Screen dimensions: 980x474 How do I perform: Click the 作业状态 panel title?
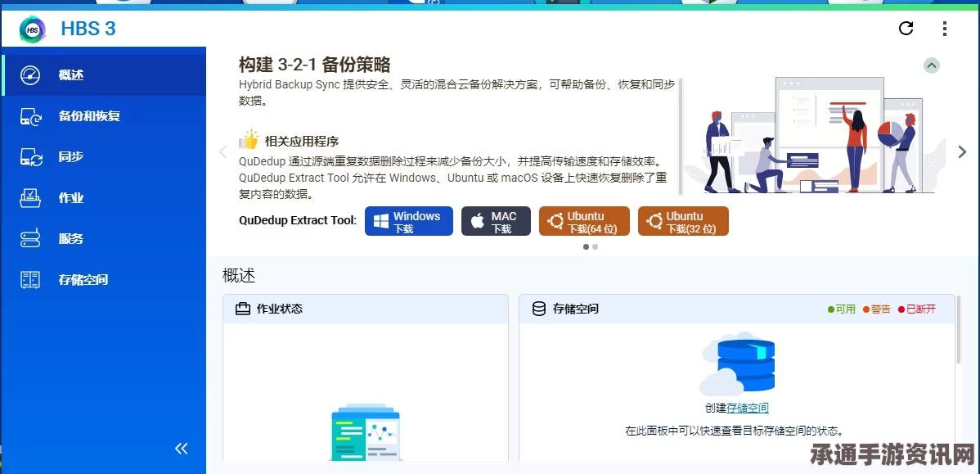[x=280, y=309]
